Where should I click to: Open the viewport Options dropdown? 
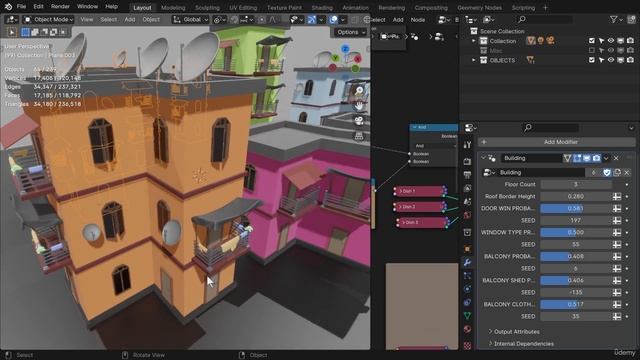tap(351, 32)
